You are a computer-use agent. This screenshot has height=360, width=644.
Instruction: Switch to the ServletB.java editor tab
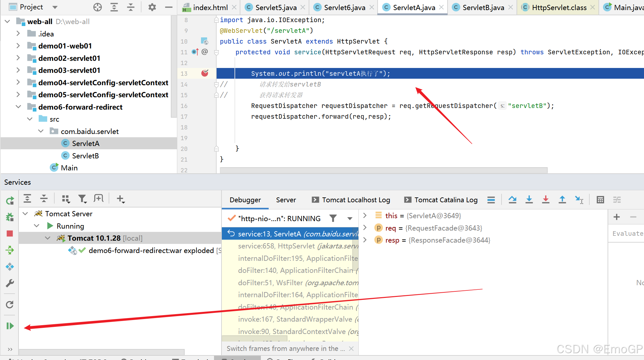[x=483, y=7]
